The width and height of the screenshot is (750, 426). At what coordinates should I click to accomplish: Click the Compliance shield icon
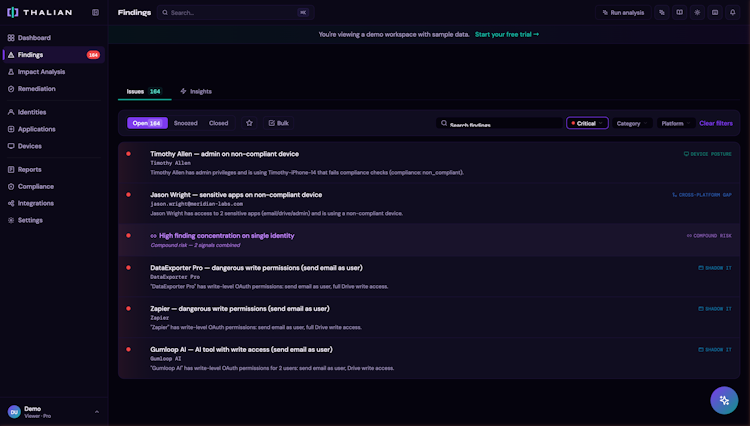11,186
